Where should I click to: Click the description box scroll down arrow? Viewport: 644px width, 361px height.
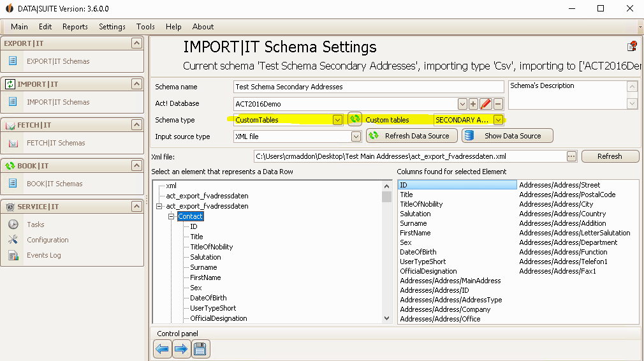coord(632,104)
